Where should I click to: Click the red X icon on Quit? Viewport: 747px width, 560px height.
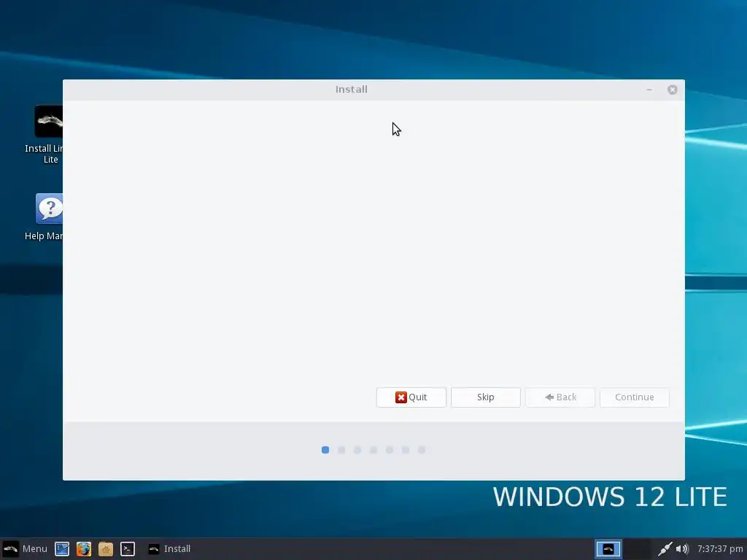click(400, 397)
